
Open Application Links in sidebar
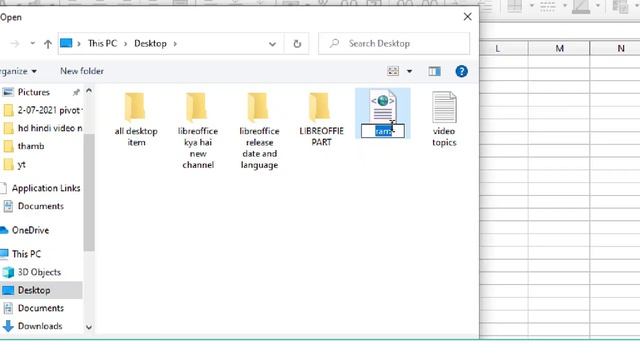(x=41, y=188)
